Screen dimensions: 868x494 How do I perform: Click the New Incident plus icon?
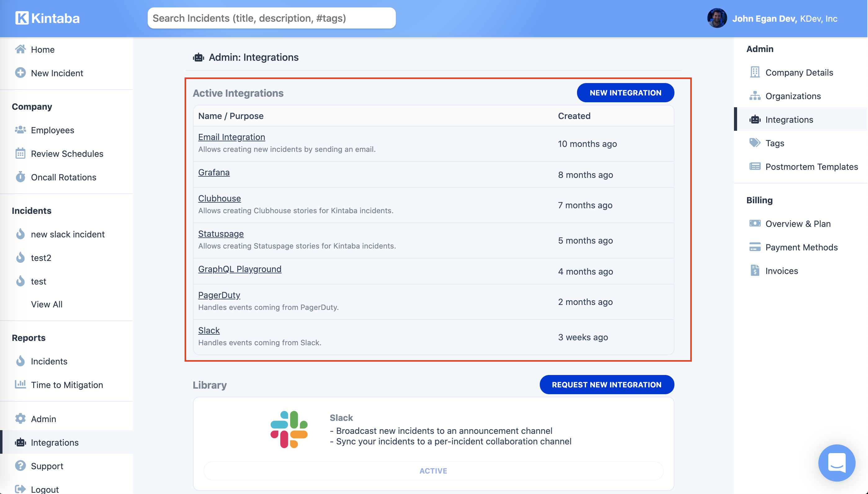(x=20, y=73)
